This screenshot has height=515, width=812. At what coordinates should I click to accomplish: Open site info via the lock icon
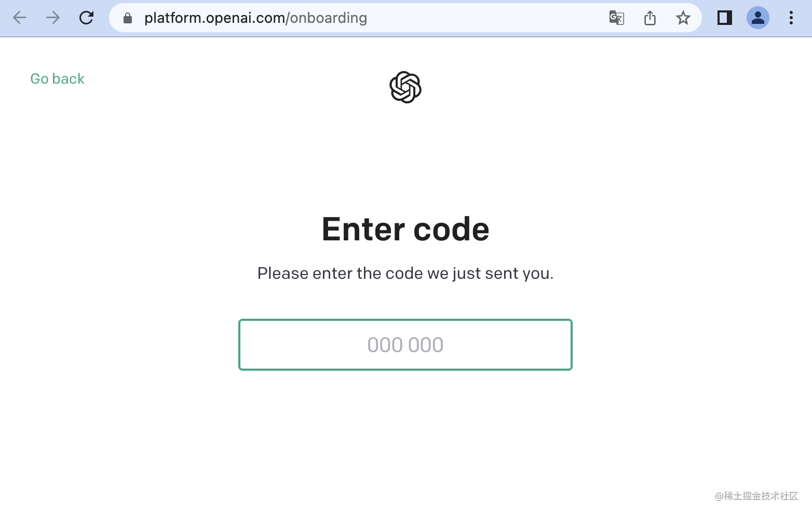(x=128, y=18)
